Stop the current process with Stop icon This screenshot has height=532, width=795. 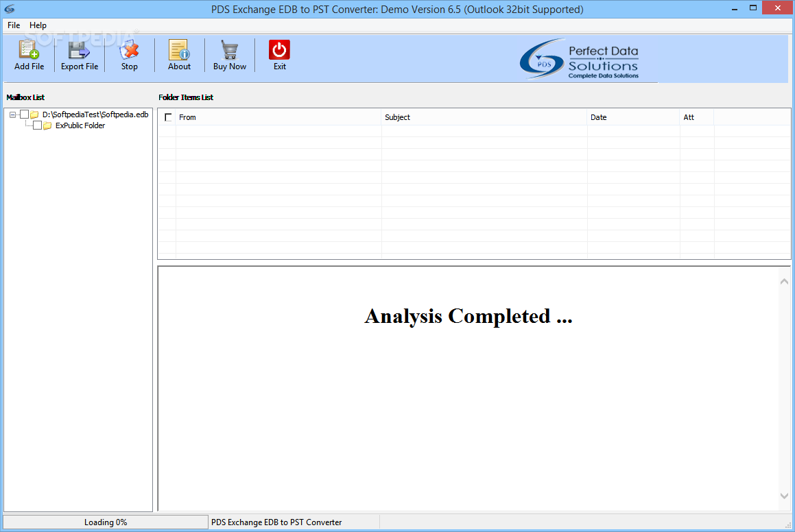[x=129, y=50]
